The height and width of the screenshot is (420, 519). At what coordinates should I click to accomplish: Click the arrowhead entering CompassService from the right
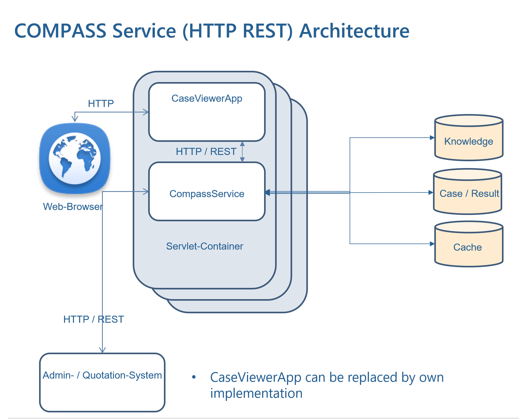click(267, 192)
